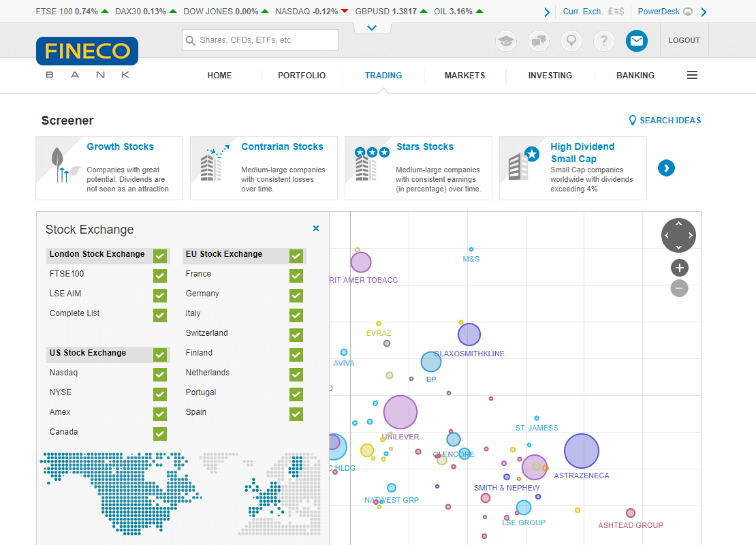Click the Contrarian Stocks building icon
Image resolution: width=756 pixels, height=545 pixels.
[x=215, y=163]
